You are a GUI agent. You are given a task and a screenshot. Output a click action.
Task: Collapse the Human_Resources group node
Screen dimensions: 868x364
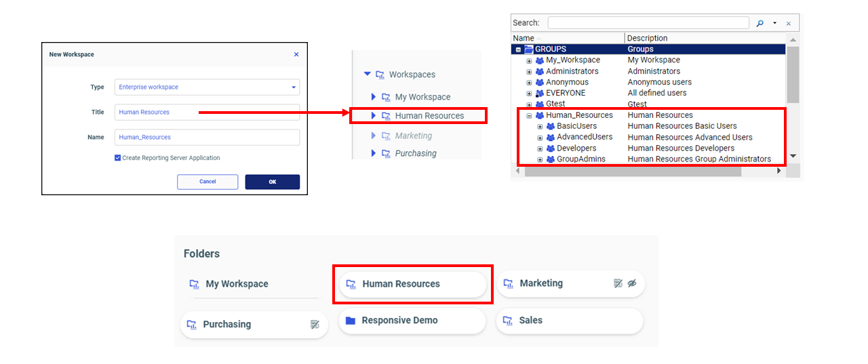(x=529, y=116)
